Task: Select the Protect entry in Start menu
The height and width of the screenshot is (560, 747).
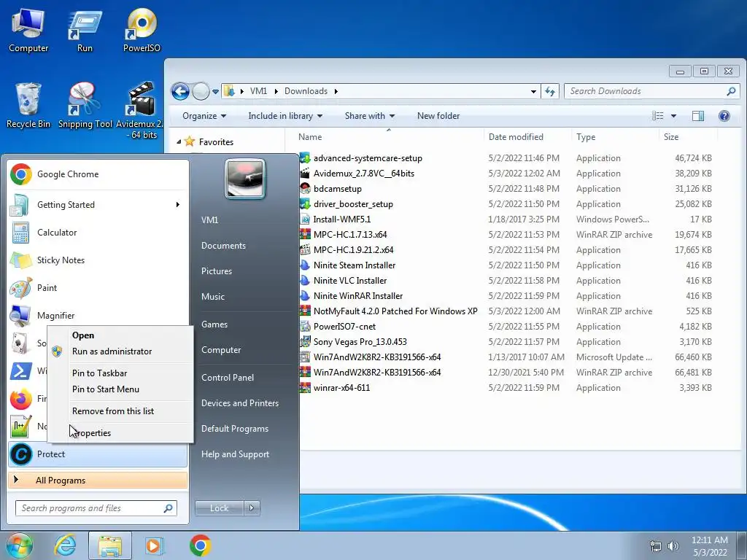Action: click(98, 454)
